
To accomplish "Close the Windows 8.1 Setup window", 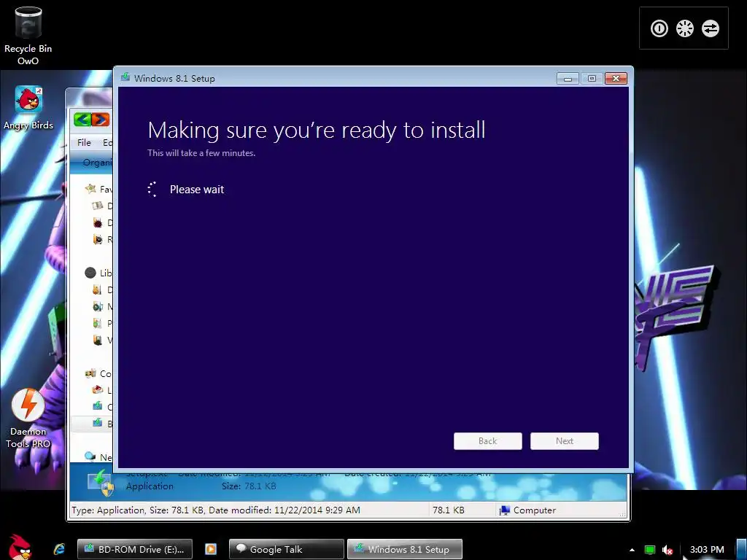I will [616, 79].
